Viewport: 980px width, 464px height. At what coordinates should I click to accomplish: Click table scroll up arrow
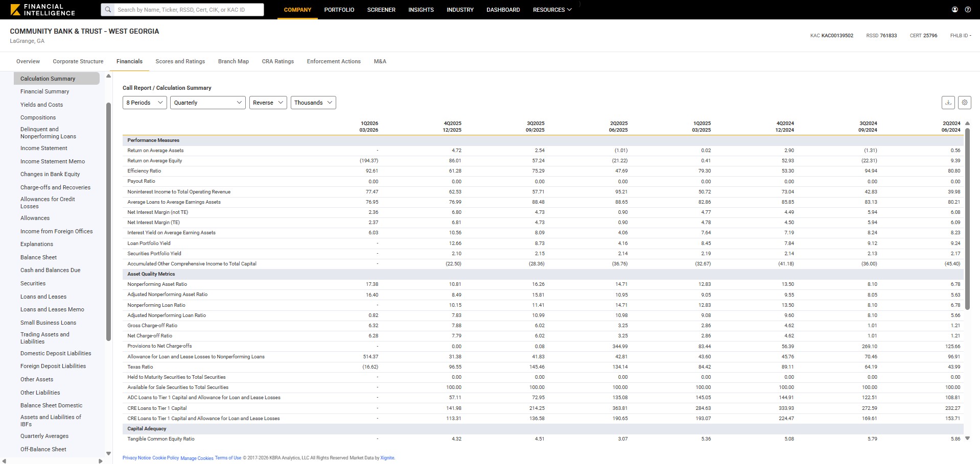coord(967,124)
